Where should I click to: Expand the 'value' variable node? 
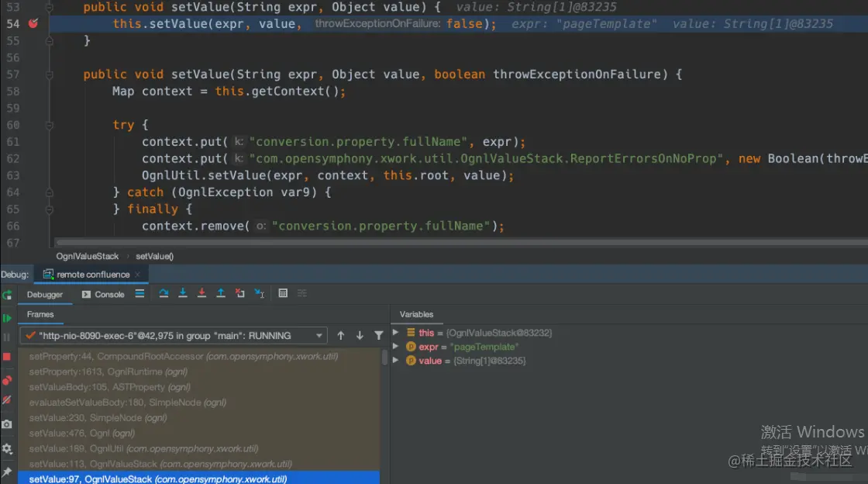[x=396, y=360]
